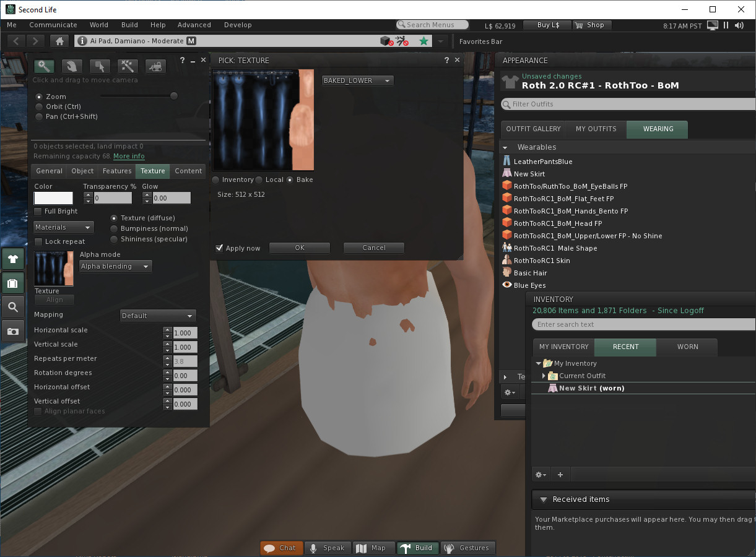Select the Create magic wand tool

point(128,66)
